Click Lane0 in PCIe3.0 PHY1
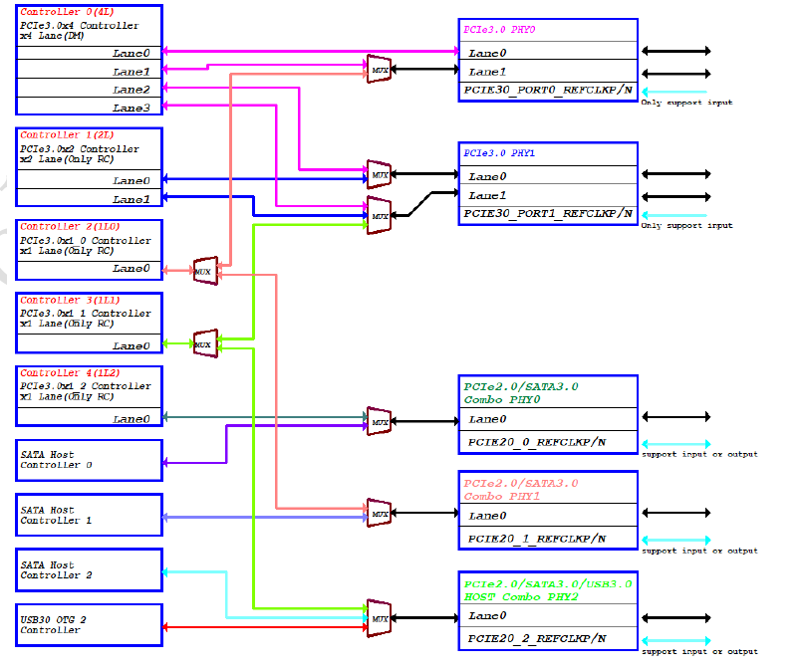The image size is (806, 672). (x=487, y=177)
